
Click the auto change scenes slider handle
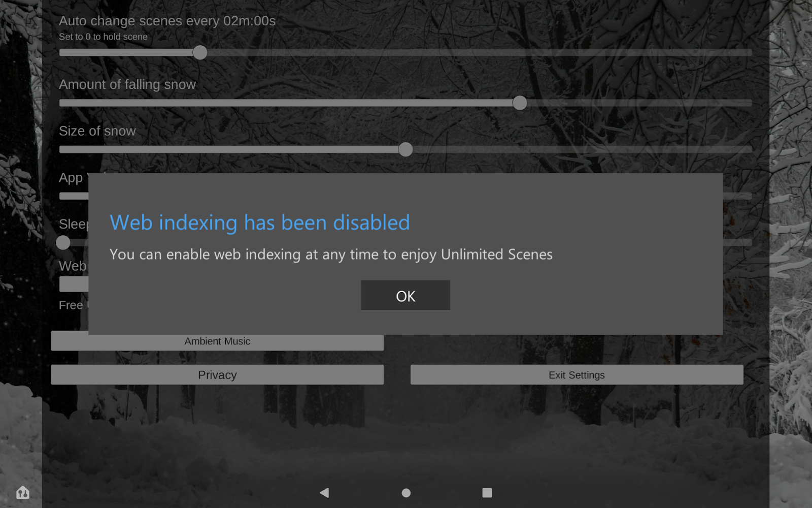(200, 52)
